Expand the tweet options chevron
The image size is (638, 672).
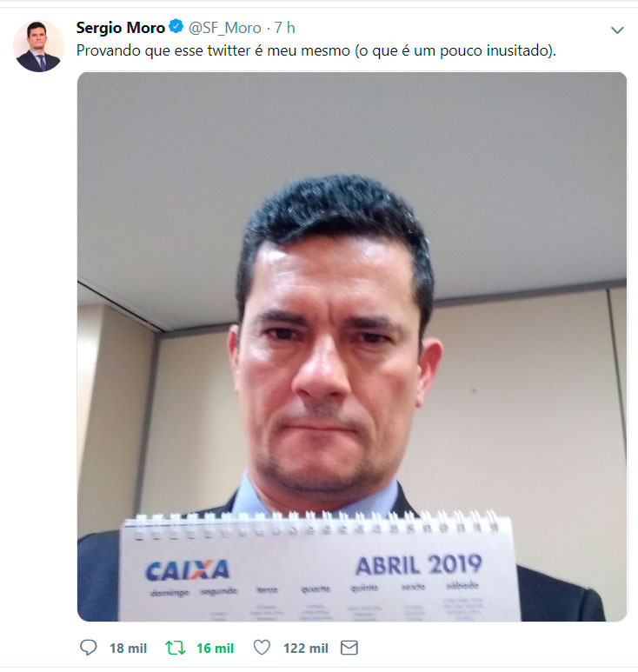click(x=617, y=30)
